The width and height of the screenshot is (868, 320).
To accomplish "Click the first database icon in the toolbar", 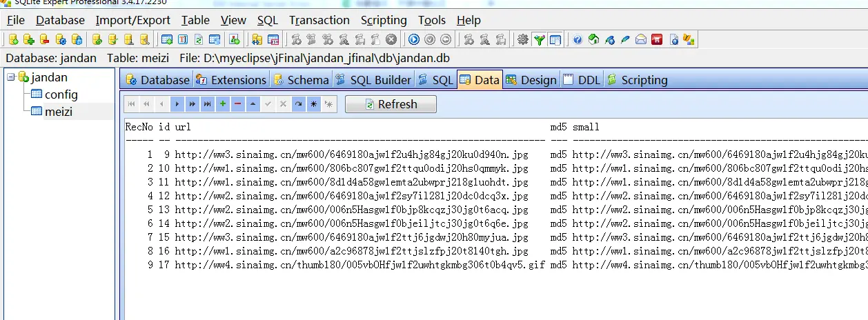I will 13,39.
